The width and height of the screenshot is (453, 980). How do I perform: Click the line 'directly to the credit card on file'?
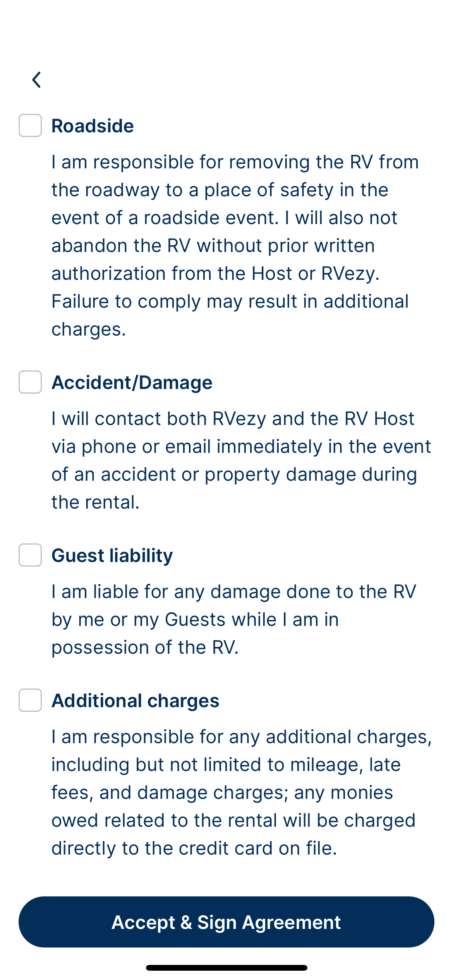(x=194, y=848)
